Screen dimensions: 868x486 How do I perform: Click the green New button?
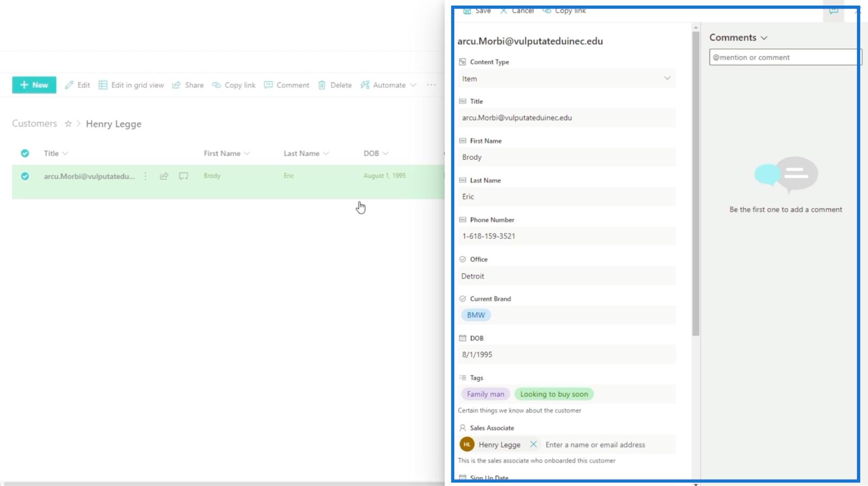34,85
